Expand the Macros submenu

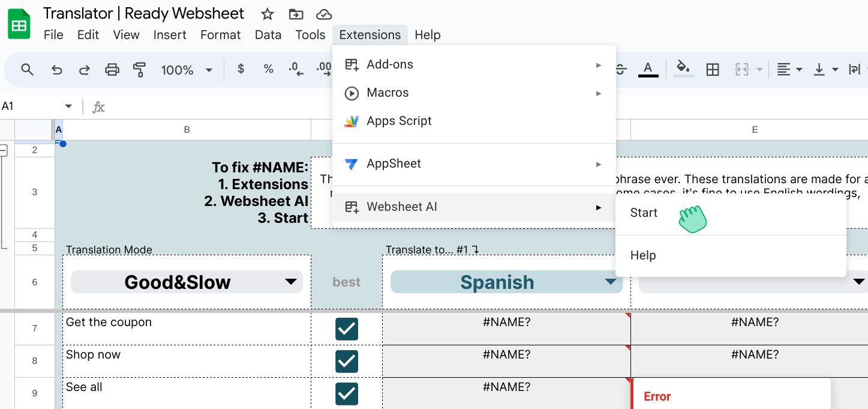[474, 92]
